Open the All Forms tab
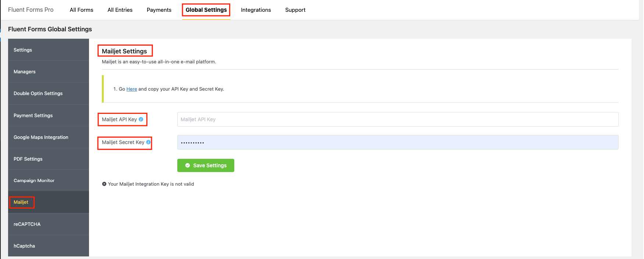 (81, 10)
